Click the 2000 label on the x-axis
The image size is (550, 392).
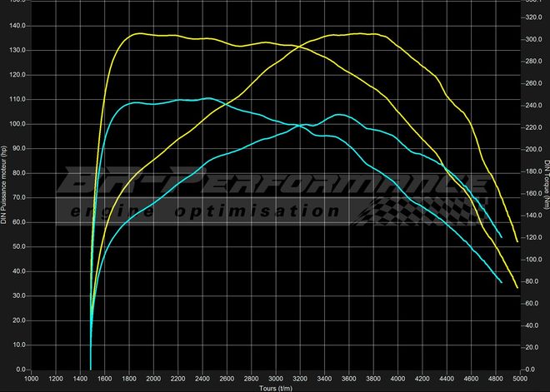point(153,378)
